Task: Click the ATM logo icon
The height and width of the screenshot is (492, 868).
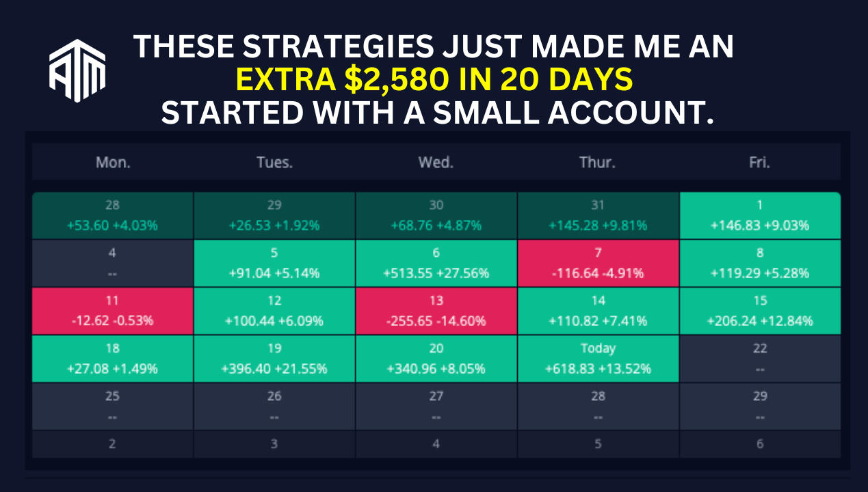Action: 77,71
